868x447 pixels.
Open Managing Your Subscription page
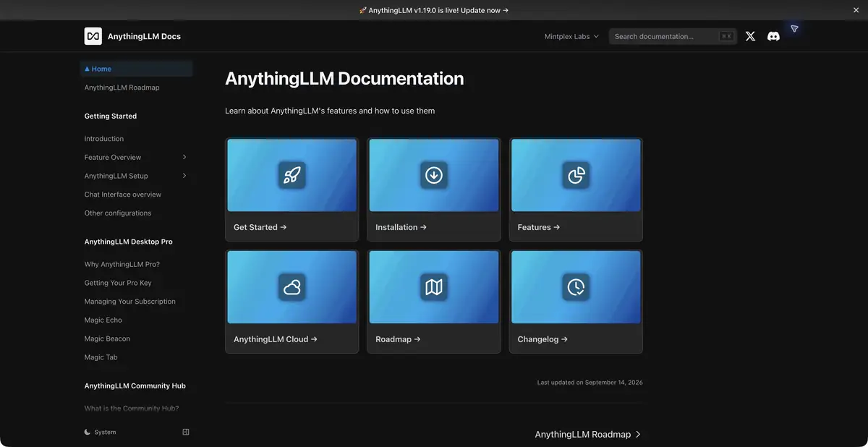(136, 302)
